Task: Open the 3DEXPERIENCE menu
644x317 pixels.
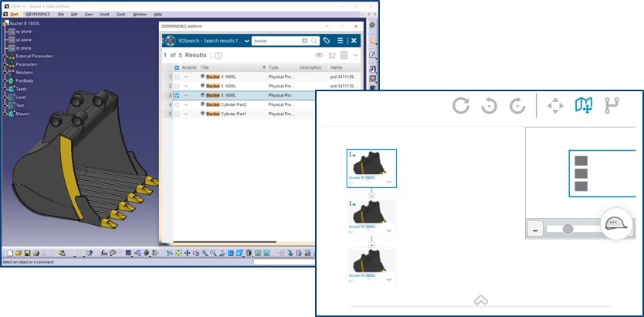Action: tap(37, 14)
